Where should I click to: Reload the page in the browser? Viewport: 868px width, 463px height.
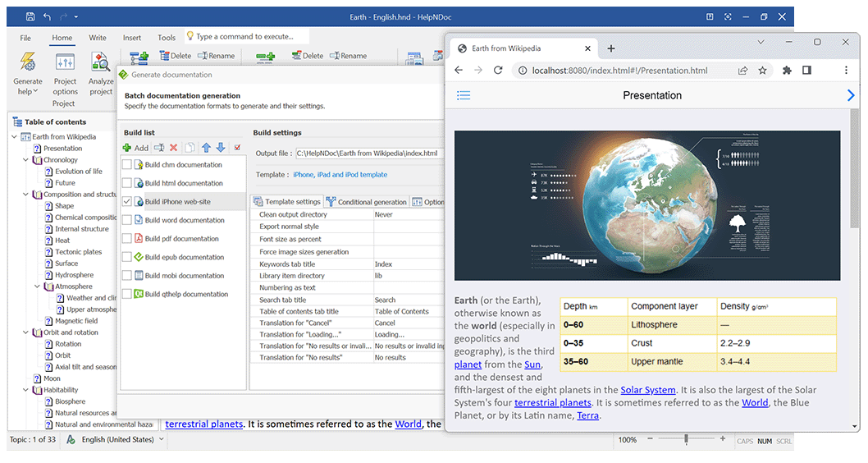click(x=498, y=71)
